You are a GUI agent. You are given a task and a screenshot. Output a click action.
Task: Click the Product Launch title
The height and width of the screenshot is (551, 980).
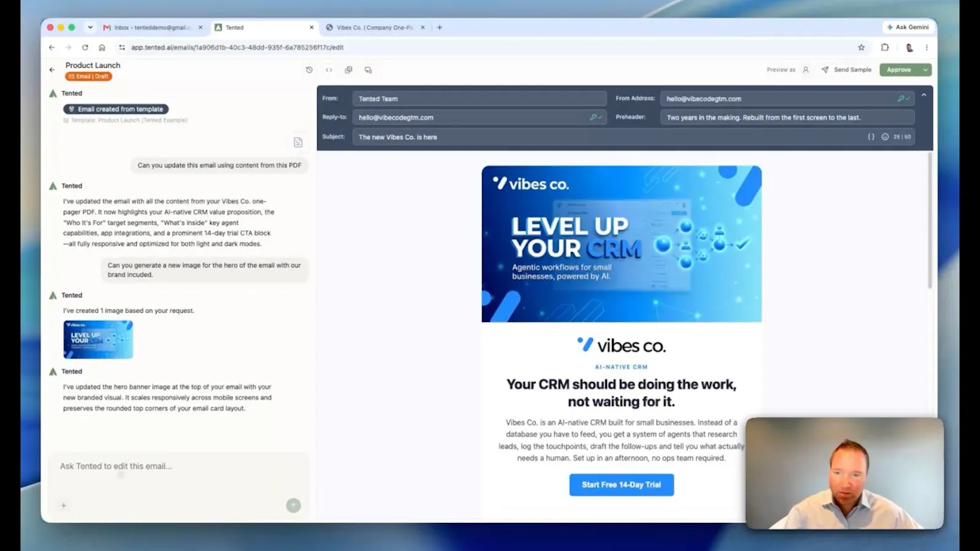[x=93, y=65]
